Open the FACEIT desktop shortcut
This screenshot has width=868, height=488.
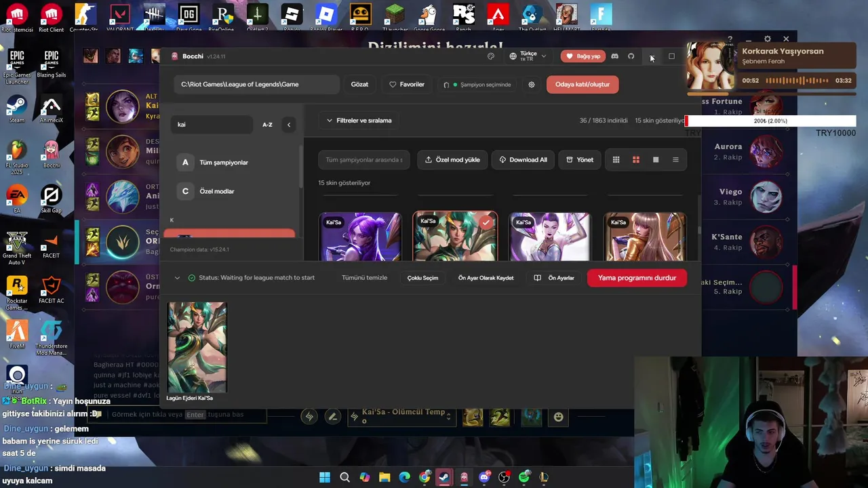point(51,245)
